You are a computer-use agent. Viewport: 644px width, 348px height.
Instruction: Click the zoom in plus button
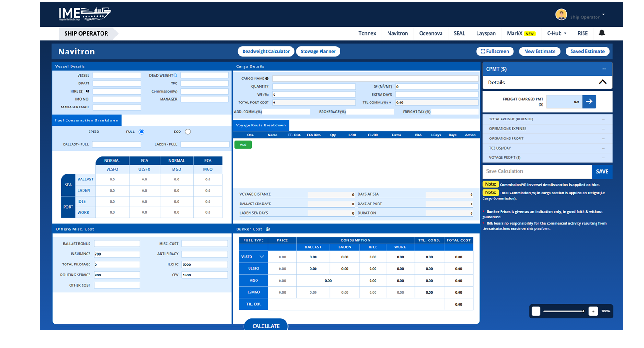[x=593, y=311]
